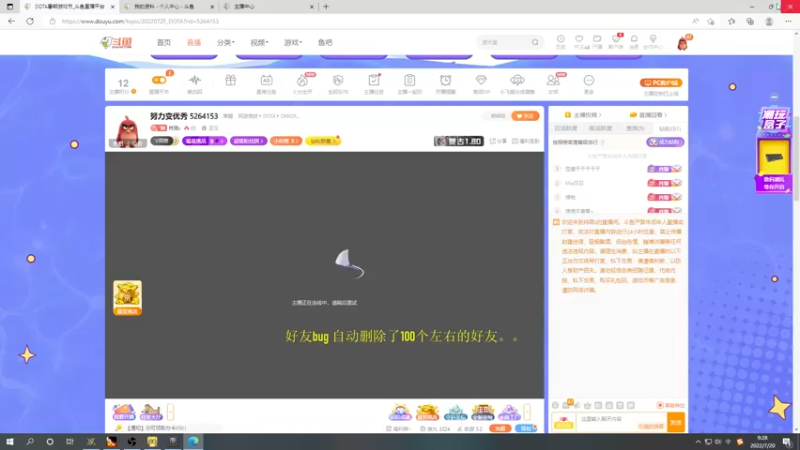Open the airship icon
Image resolution: width=800 pixels, height=450 pixels.
[x=517, y=80]
